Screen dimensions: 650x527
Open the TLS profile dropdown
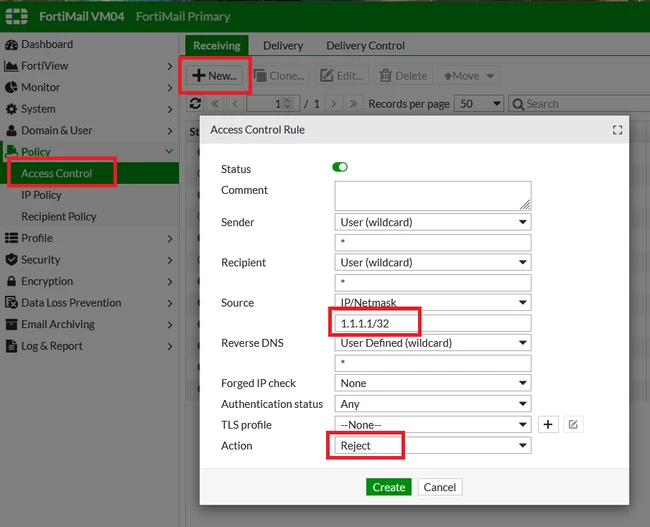pos(433,424)
